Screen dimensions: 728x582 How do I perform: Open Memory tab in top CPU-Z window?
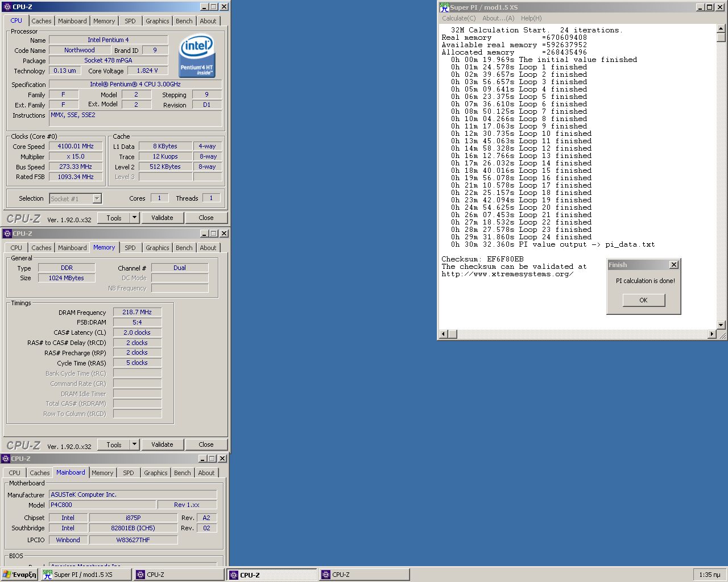(x=104, y=21)
